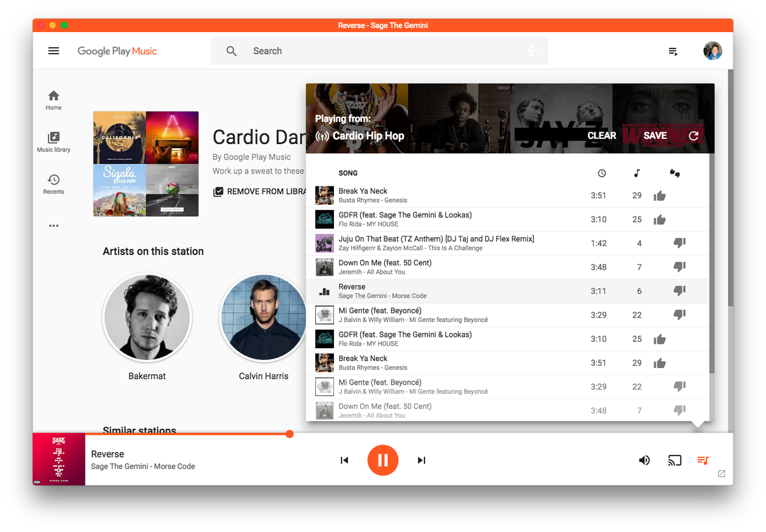
Task: Clear the current queue
Action: (x=602, y=136)
